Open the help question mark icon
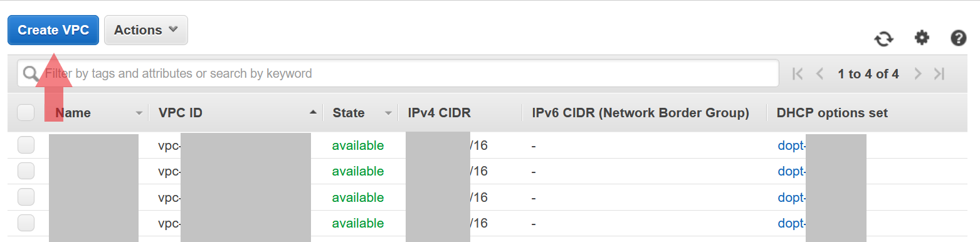This screenshot has height=242, width=980. tap(958, 38)
